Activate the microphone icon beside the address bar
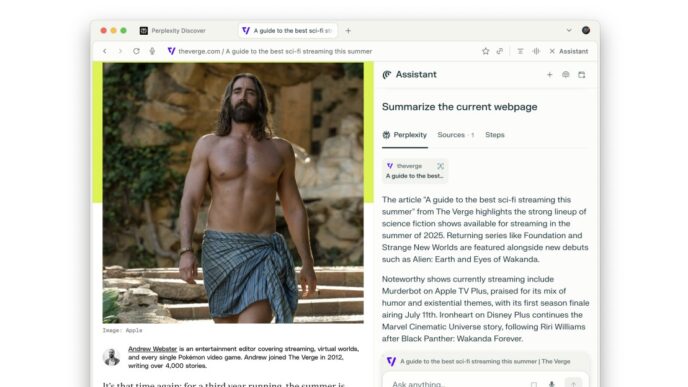 [x=152, y=51]
